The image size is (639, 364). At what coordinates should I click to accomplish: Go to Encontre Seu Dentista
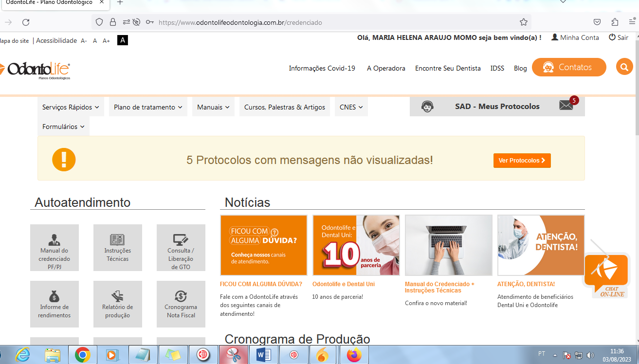click(448, 68)
